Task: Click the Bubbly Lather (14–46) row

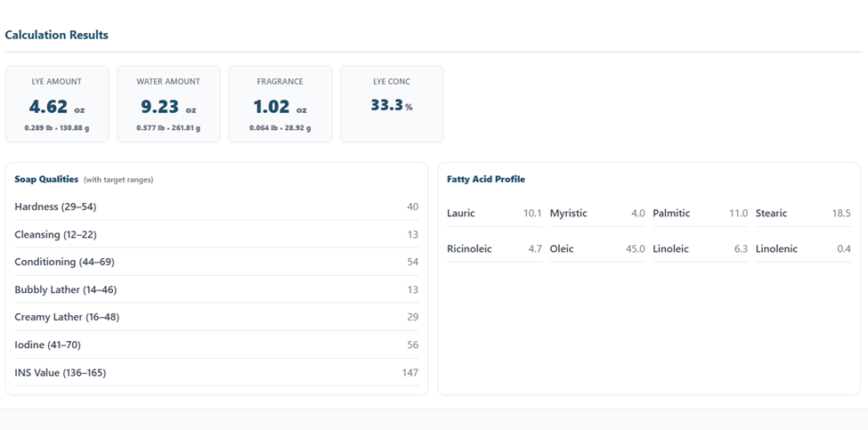Action: tap(216, 289)
